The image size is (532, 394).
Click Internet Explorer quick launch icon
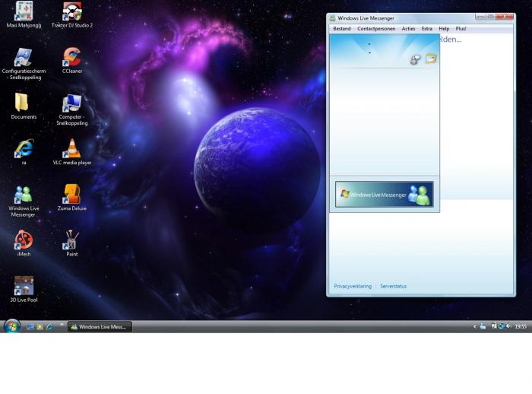(50, 326)
